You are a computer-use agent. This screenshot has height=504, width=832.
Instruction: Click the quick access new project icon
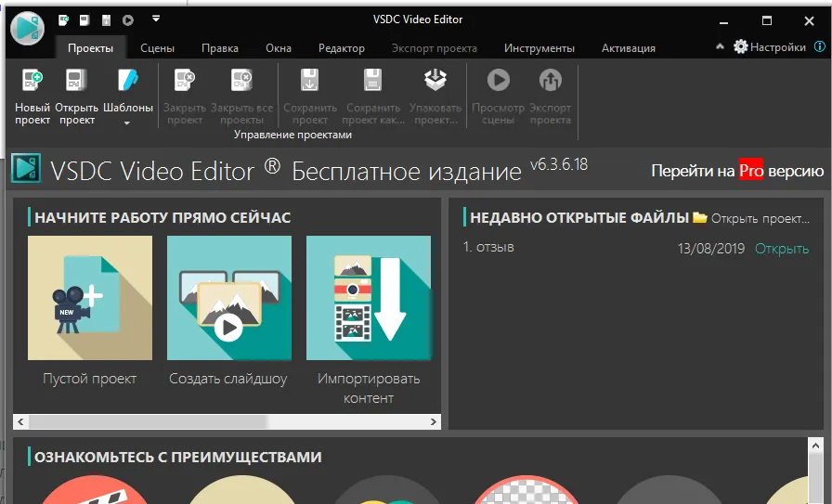[64, 20]
